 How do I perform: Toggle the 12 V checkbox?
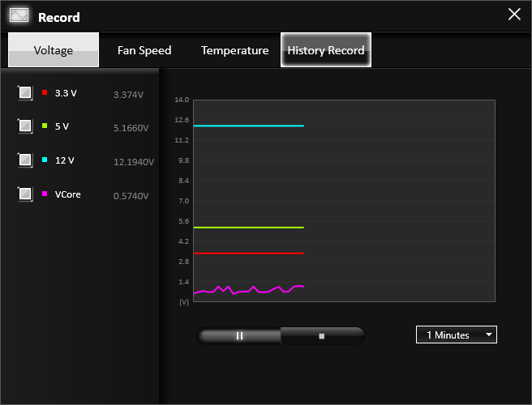[25, 160]
